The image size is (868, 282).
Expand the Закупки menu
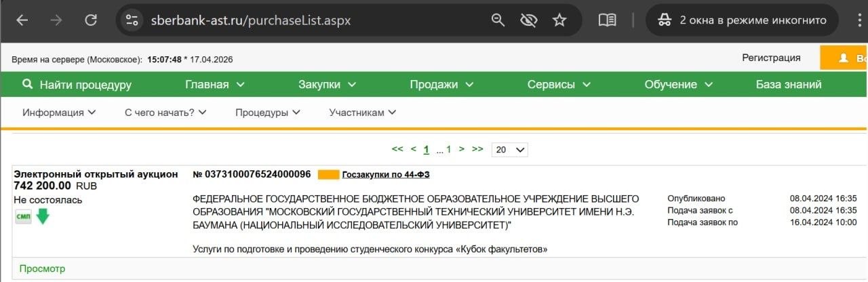(x=328, y=85)
